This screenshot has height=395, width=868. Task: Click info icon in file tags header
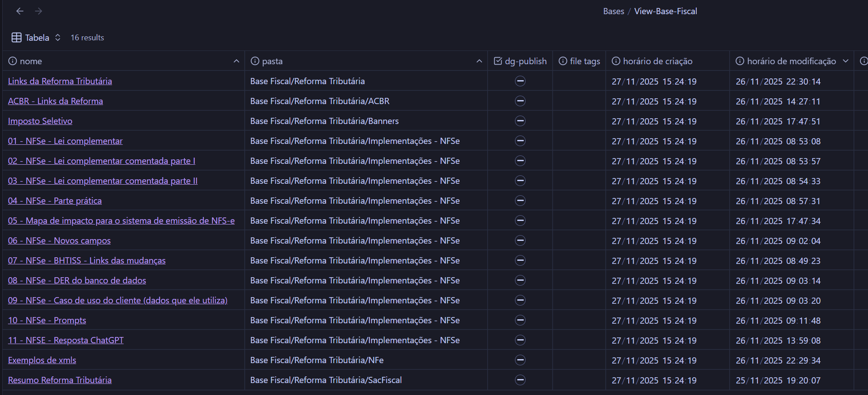click(563, 61)
